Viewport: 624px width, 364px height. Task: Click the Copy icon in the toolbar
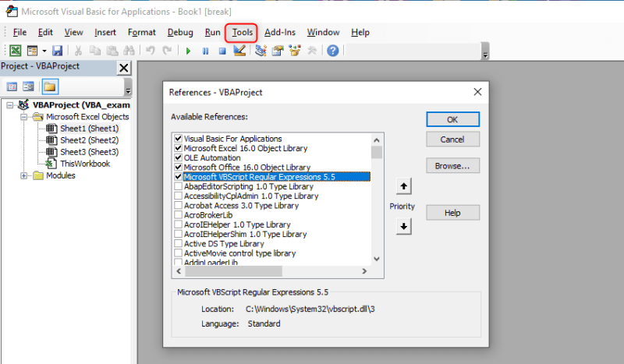[94, 51]
